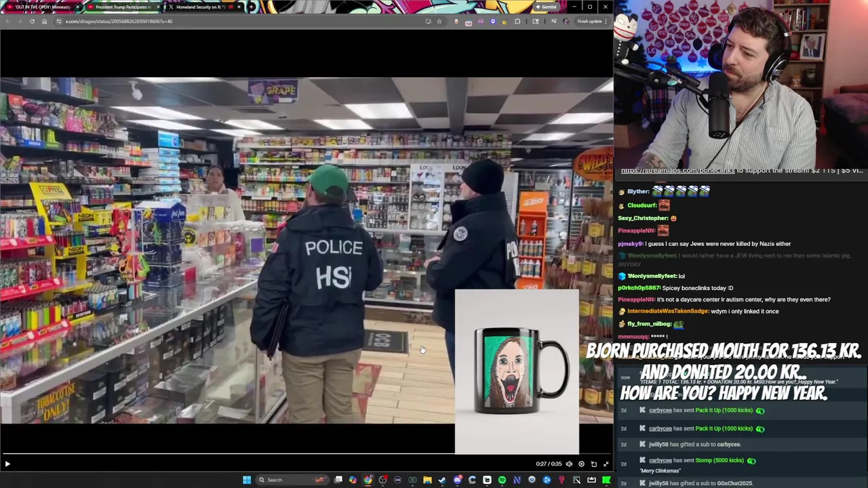This screenshot has height=488, width=868.
Task: Click chat username pjmsky9
Action: tap(631, 244)
